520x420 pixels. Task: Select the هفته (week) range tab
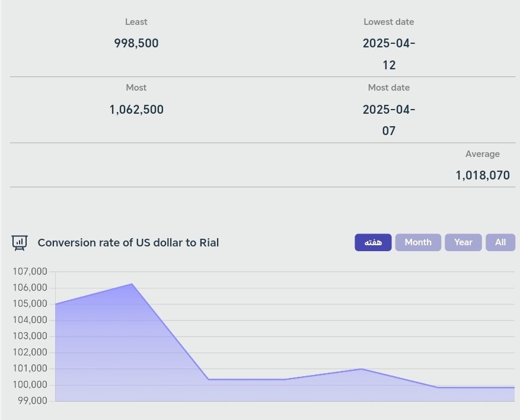coord(373,242)
